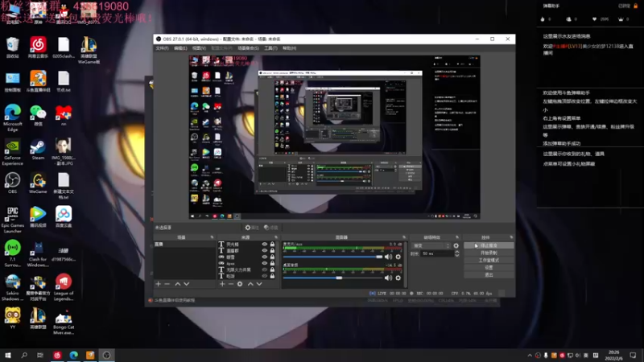The width and height of the screenshot is (644, 362).
Task: Increase transition duration with the up arrow
Action: 456,252
